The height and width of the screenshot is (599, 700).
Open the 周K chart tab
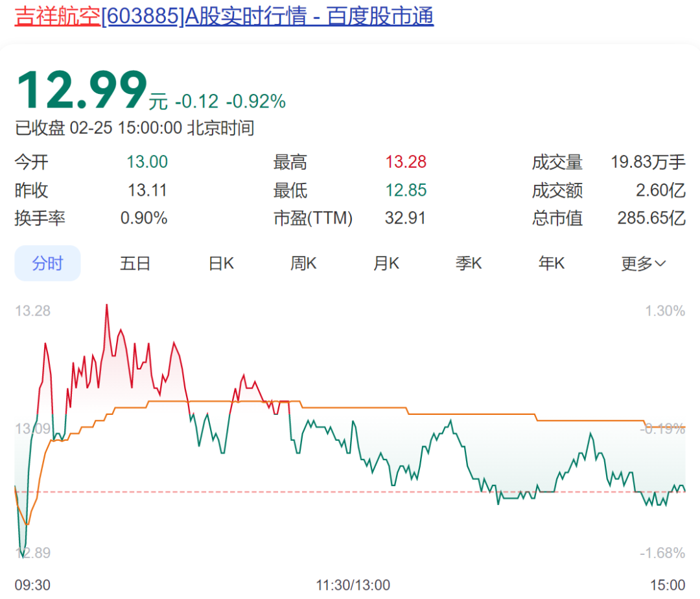[303, 263]
